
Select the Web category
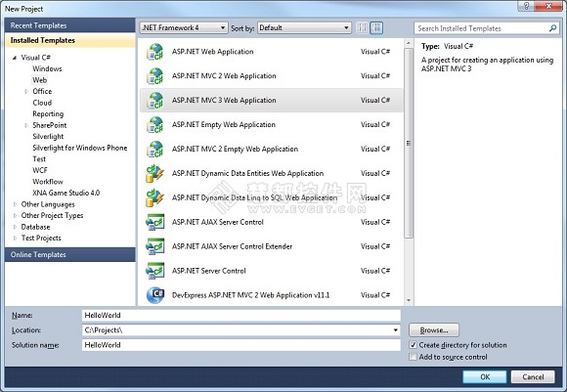[x=40, y=80]
